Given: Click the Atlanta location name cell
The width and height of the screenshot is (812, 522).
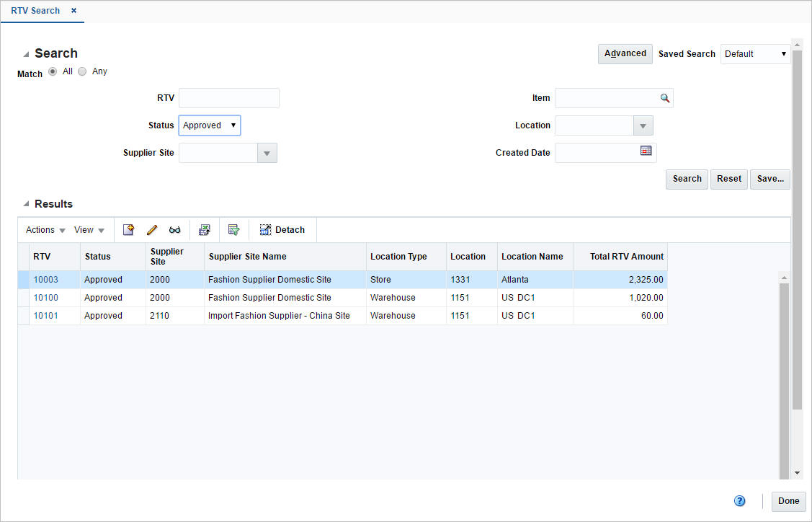Looking at the screenshot, I should (x=535, y=280).
